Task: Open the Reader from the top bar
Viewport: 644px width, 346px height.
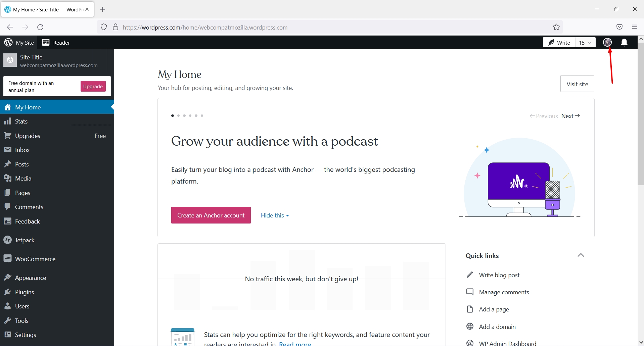Action: (56, 42)
